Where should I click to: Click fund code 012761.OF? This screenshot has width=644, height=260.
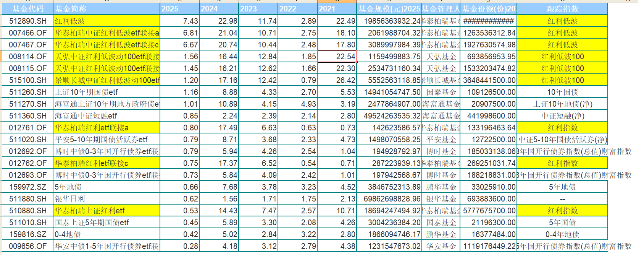pos(27,128)
